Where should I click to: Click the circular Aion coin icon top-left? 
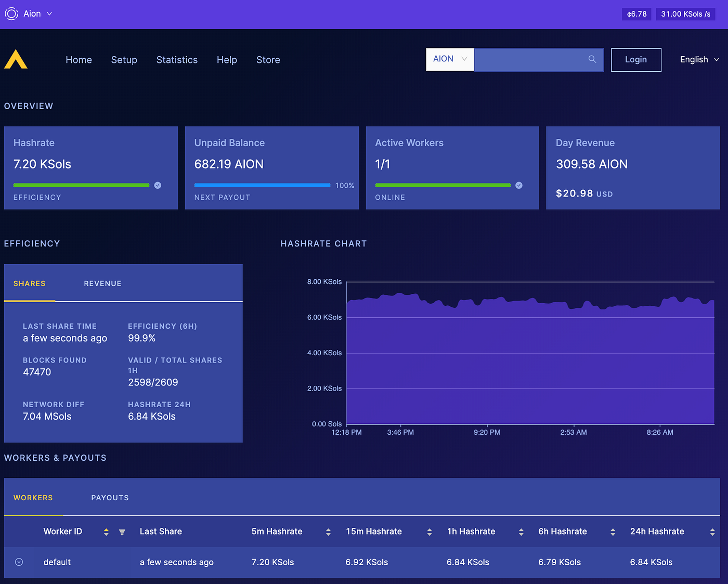11,14
